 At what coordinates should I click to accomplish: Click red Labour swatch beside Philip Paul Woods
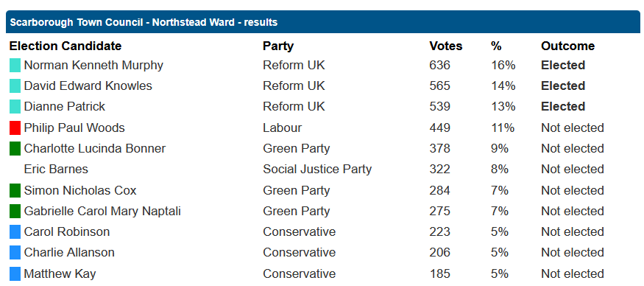tap(15, 128)
